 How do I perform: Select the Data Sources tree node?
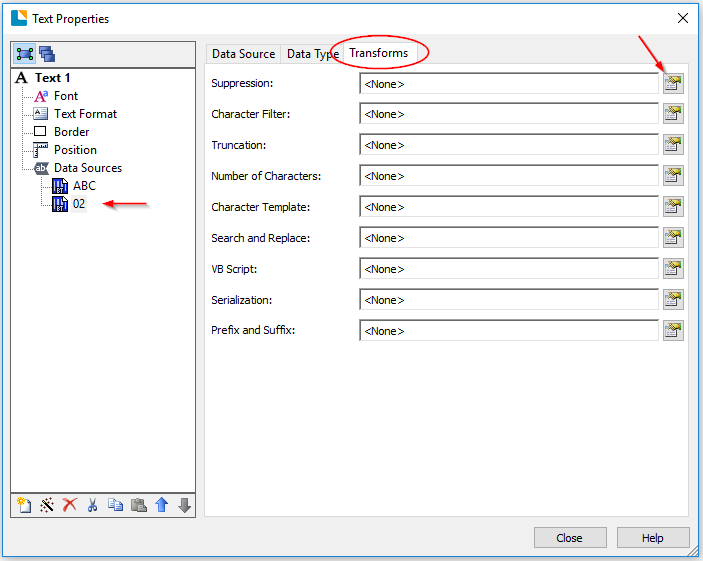pyautogui.click(x=88, y=168)
